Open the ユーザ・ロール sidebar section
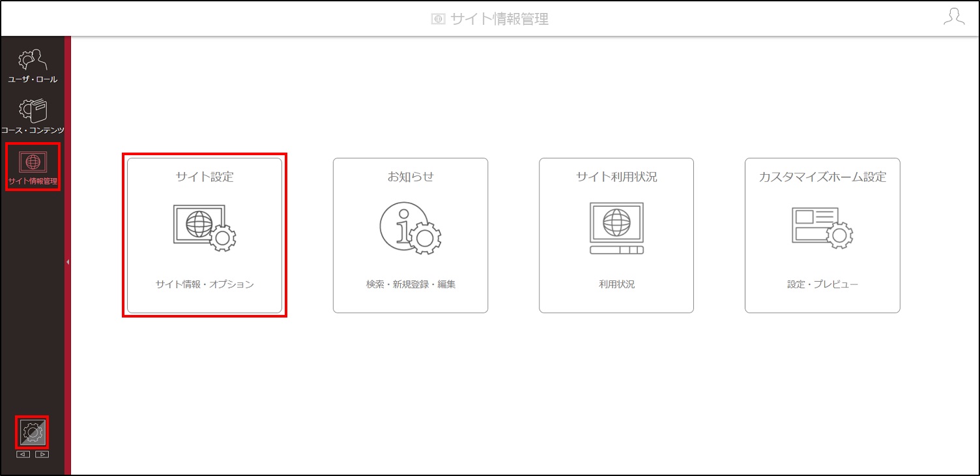The image size is (980, 476). [33, 67]
